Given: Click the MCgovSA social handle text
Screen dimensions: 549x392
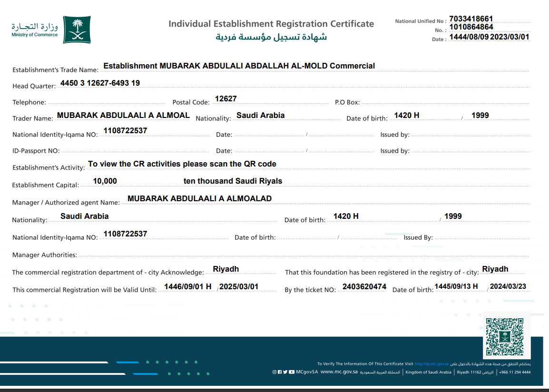Looking at the screenshot, I should tap(307, 372).
